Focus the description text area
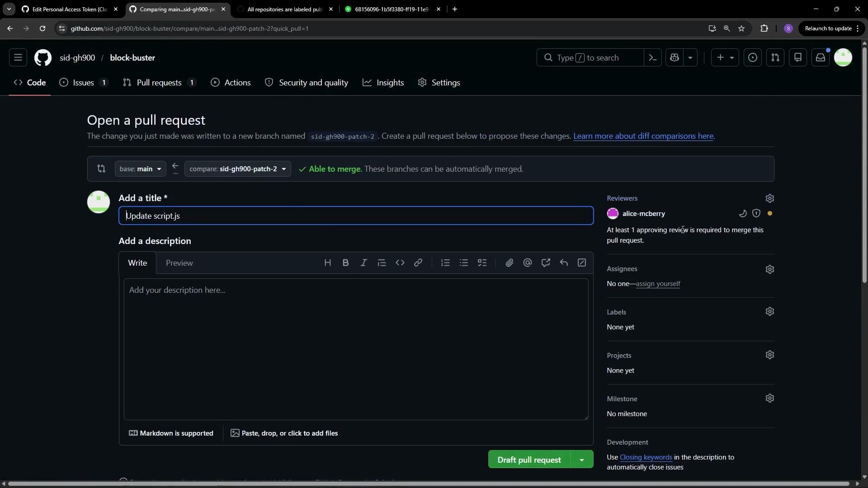Screen dimensions: 868x488 (x=356, y=349)
